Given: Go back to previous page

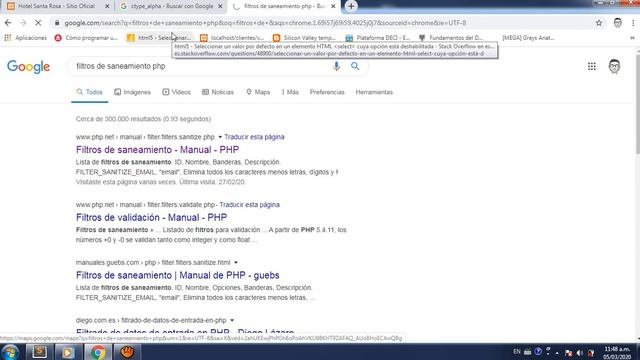Looking at the screenshot, I should click(x=8, y=23).
